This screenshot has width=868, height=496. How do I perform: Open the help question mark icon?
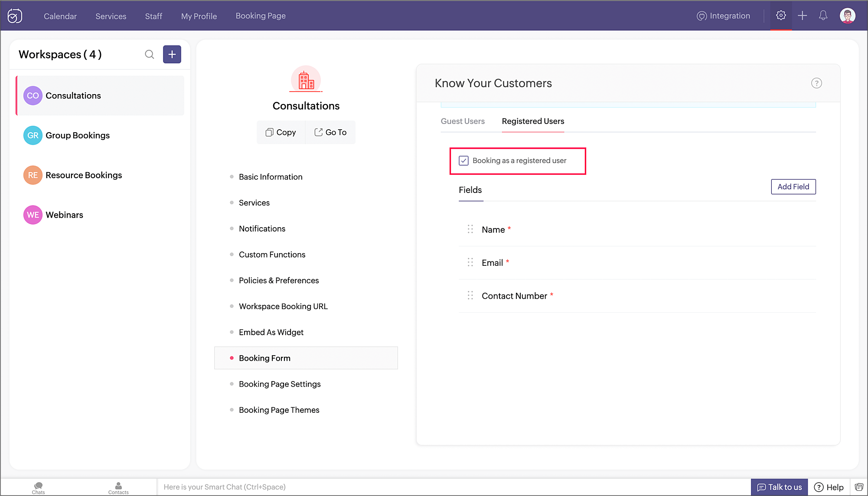point(816,83)
